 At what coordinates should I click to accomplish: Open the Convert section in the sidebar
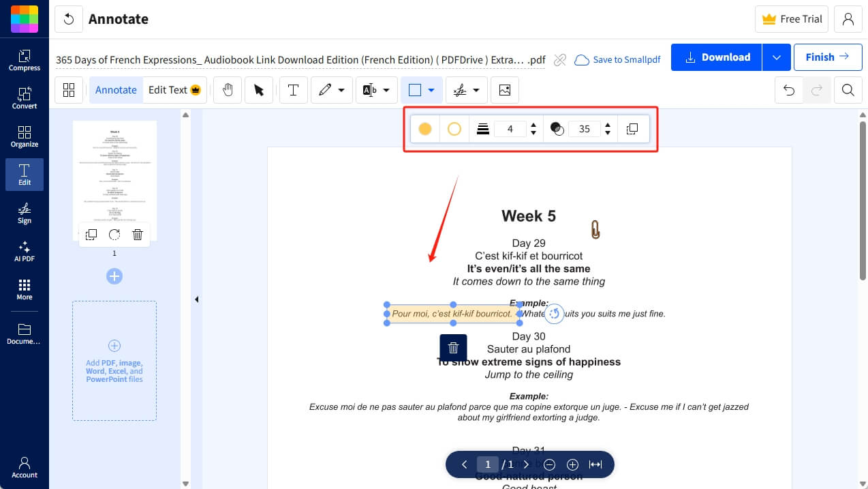tap(24, 95)
